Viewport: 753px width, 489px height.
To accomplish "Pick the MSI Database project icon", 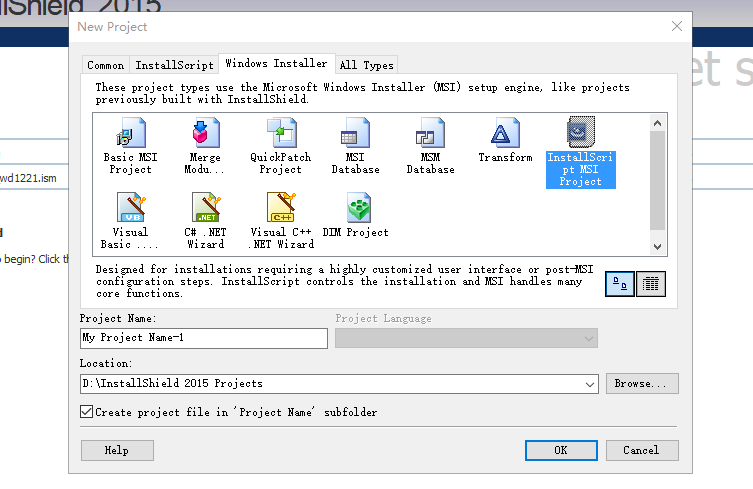I will point(355,133).
